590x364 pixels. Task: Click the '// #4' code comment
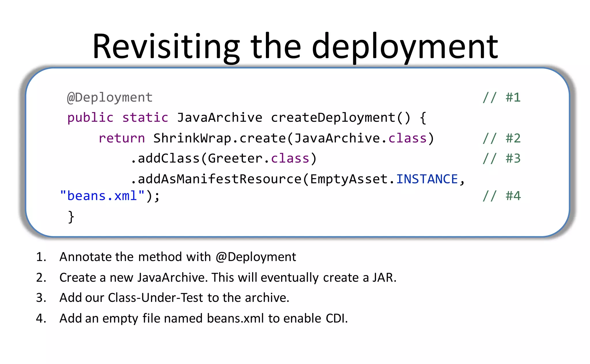click(x=501, y=196)
